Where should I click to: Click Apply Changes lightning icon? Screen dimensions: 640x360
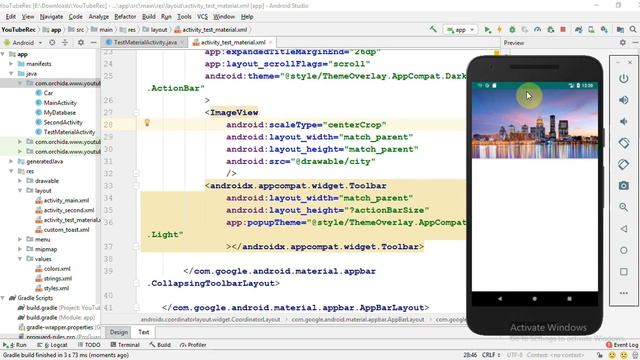tap(499, 30)
